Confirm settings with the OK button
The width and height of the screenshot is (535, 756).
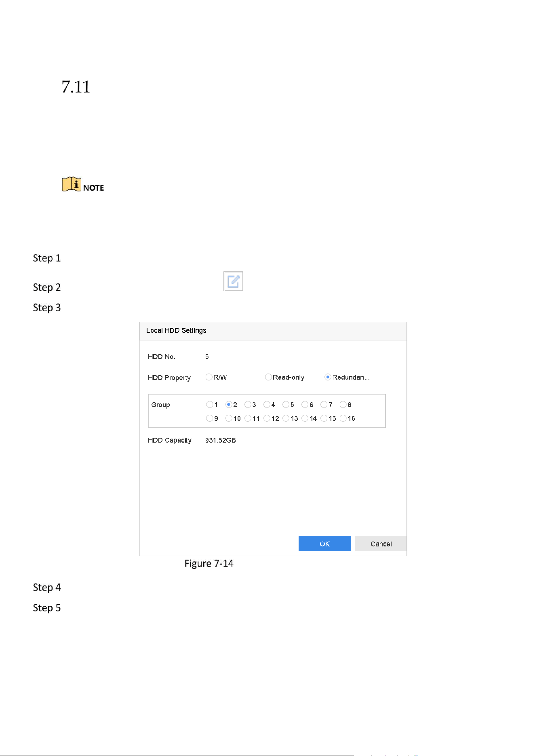tap(324, 544)
